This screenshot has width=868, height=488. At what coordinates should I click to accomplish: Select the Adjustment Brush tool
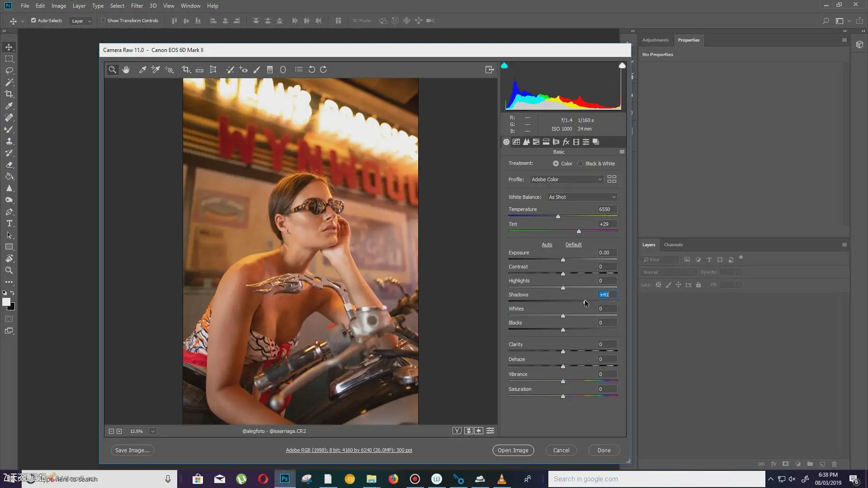pos(256,70)
